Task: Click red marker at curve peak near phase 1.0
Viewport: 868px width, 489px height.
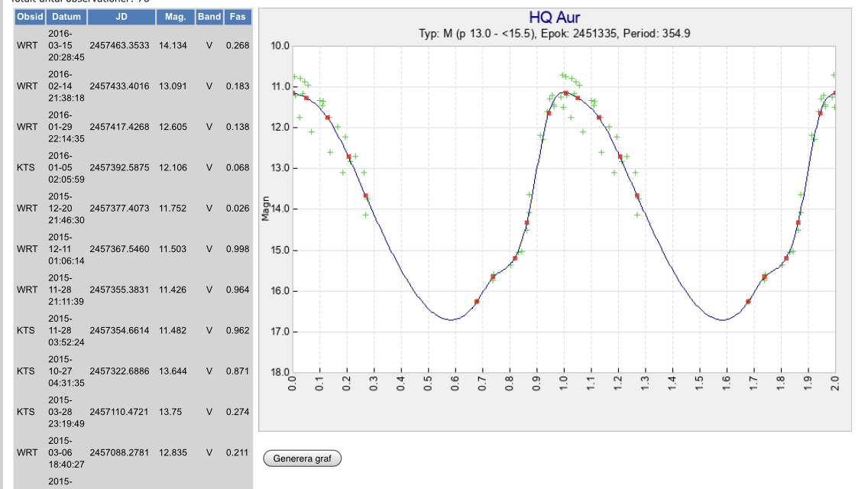Action: (x=565, y=92)
